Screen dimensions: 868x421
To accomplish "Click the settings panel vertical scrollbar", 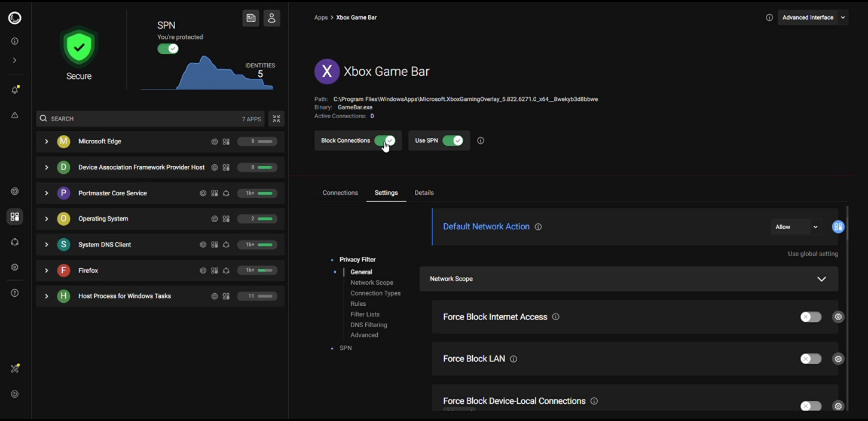I will pos(848,223).
